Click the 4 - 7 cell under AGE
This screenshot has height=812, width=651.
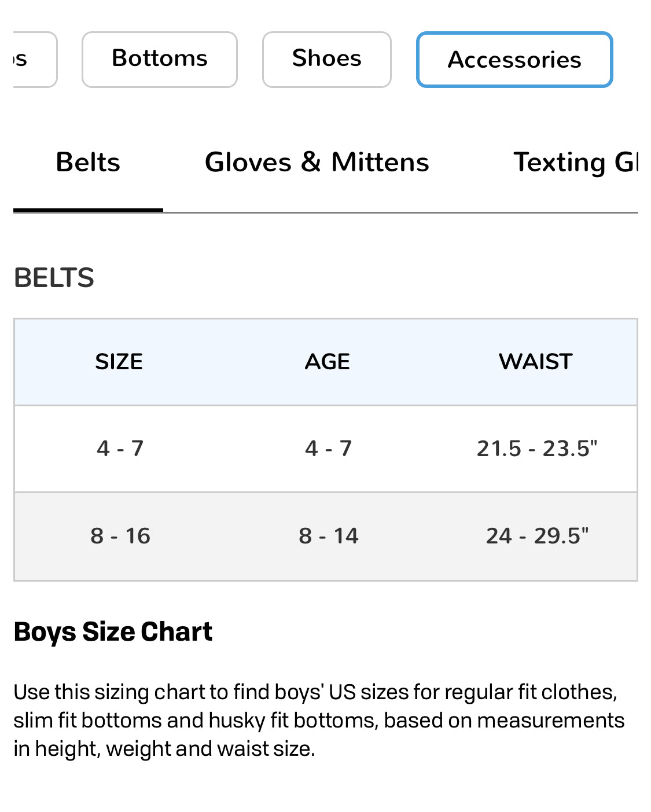pyautogui.click(x=328, y=449)
